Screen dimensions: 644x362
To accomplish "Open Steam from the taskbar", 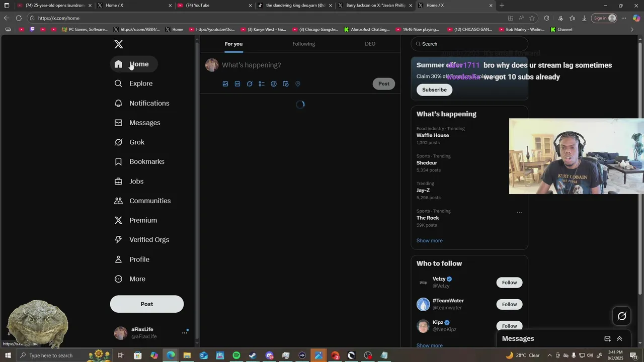I will point(253,355).
